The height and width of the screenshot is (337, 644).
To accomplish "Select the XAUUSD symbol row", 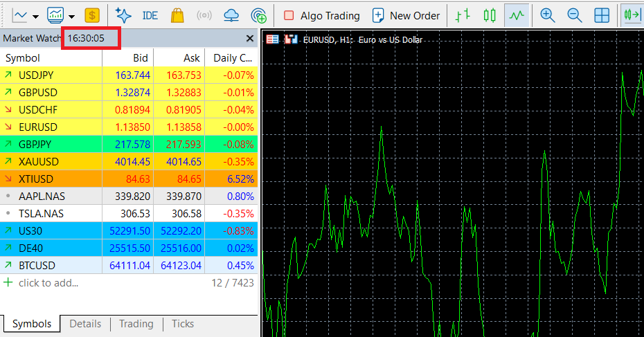I will 129,161.
